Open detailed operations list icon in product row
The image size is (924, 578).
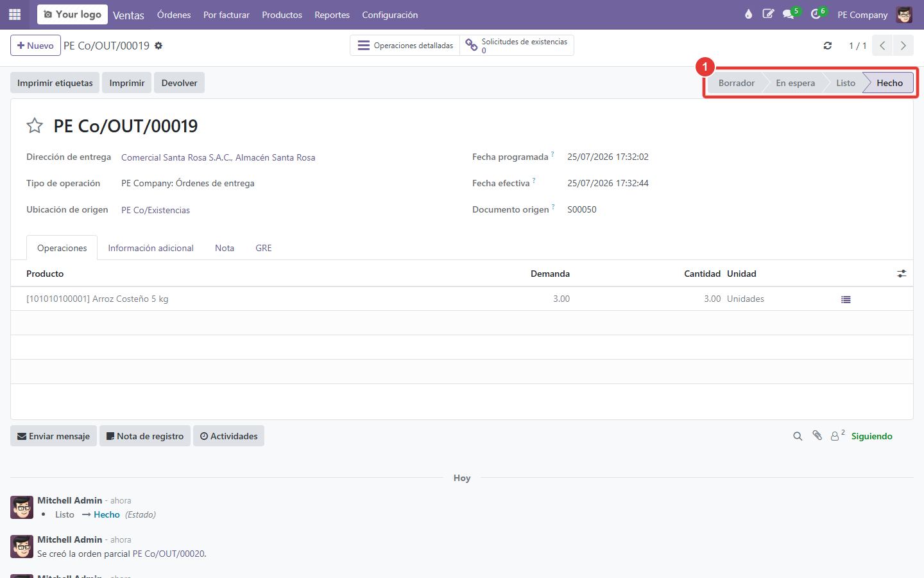pos(846,299)
